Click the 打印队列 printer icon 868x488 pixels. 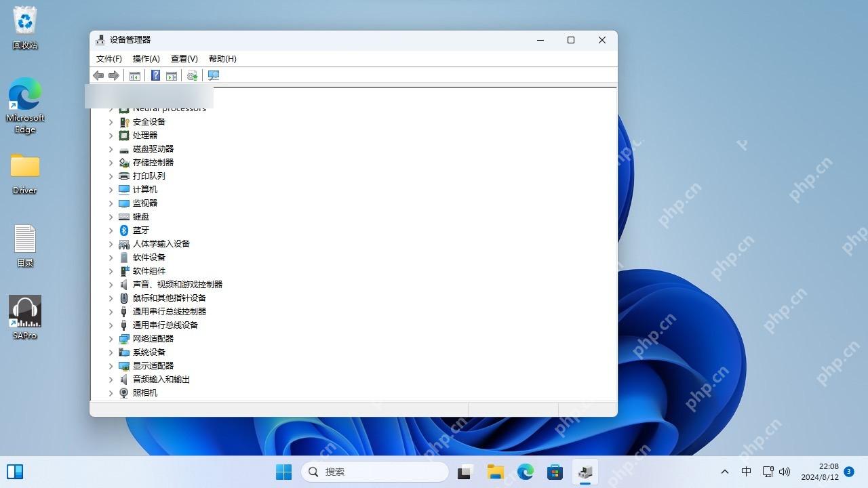[x=124, y=176]
